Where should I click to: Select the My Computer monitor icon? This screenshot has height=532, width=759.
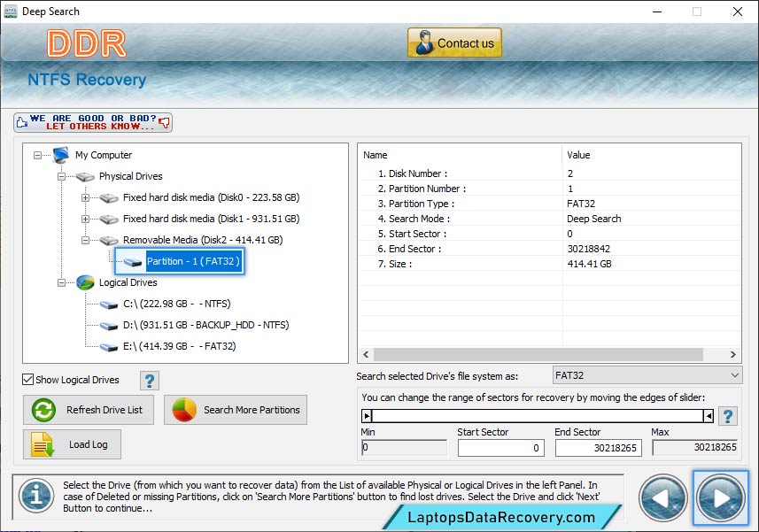click(x=61, y=155)
